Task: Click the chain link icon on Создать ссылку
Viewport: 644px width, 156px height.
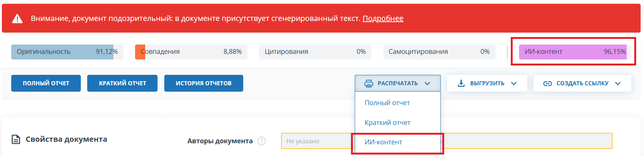Action: (x=547, y=83)
